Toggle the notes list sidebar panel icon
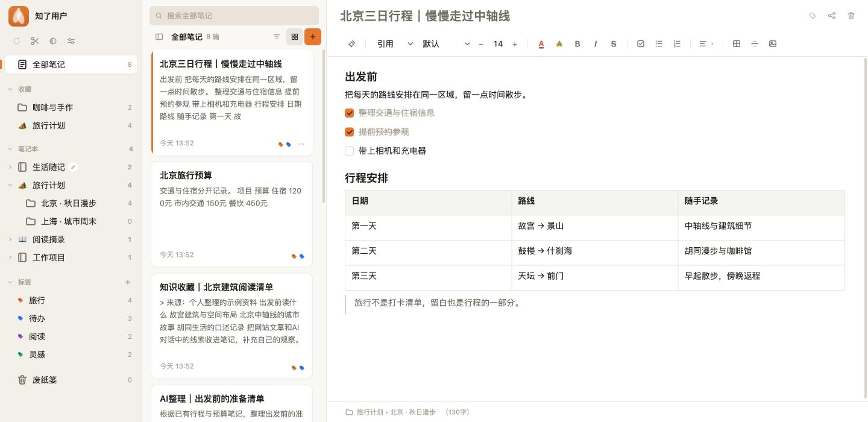The image size is (868, 422). pos(159,37)
